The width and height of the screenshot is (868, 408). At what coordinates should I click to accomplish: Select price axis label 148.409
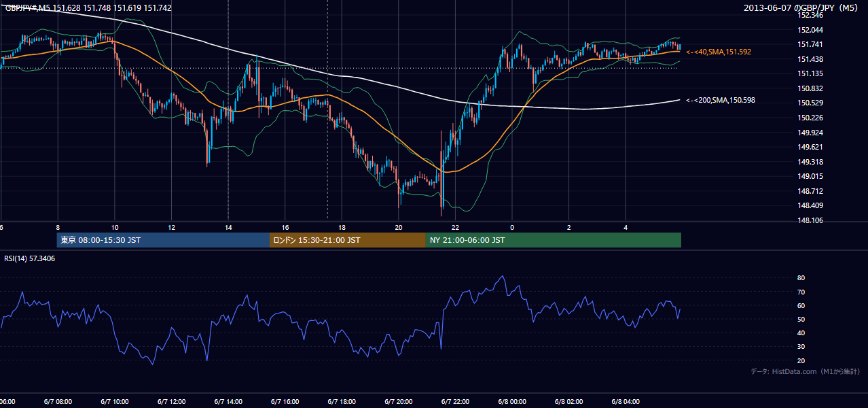coord(810,205)
